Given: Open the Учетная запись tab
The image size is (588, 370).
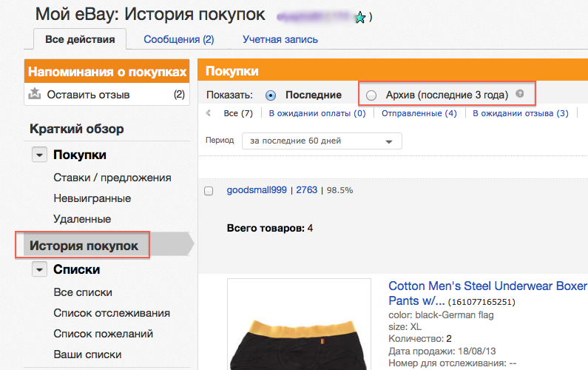Looking at the screenshot, I should point(280,39).
